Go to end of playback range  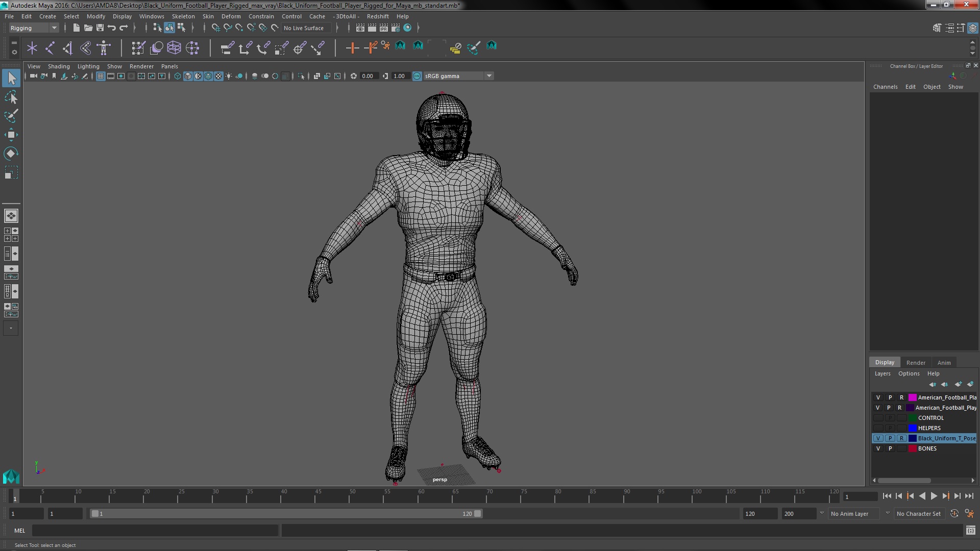[x=969, y=496]
